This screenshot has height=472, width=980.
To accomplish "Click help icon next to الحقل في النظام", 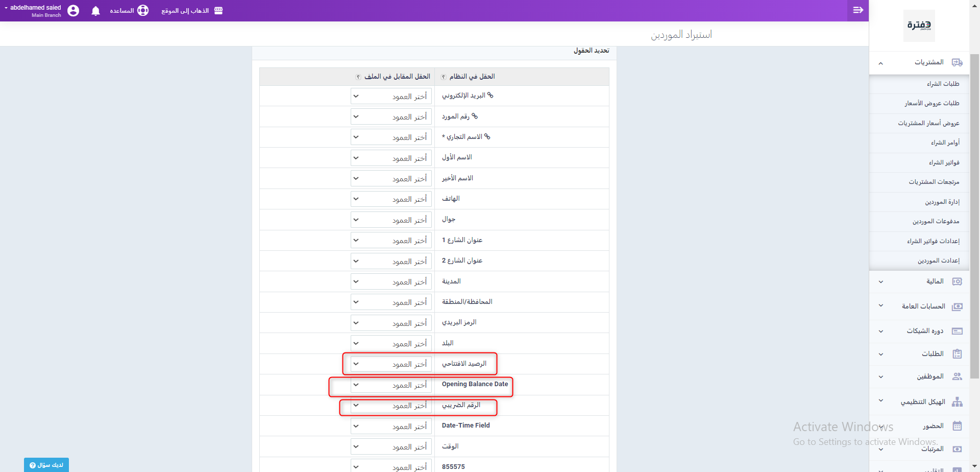I will 444,77.
